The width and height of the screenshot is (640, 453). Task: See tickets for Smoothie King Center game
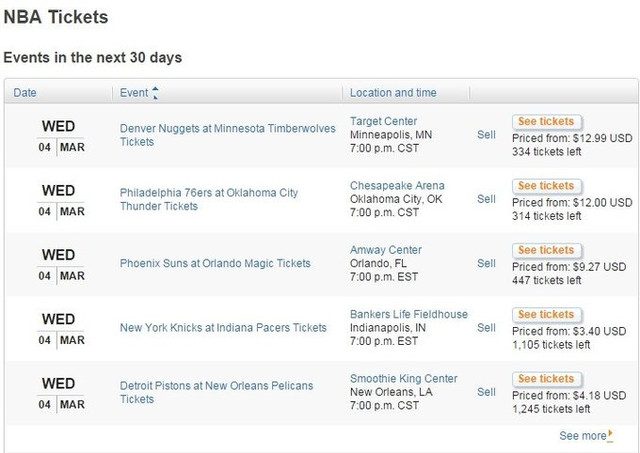[x=547, y=379]
